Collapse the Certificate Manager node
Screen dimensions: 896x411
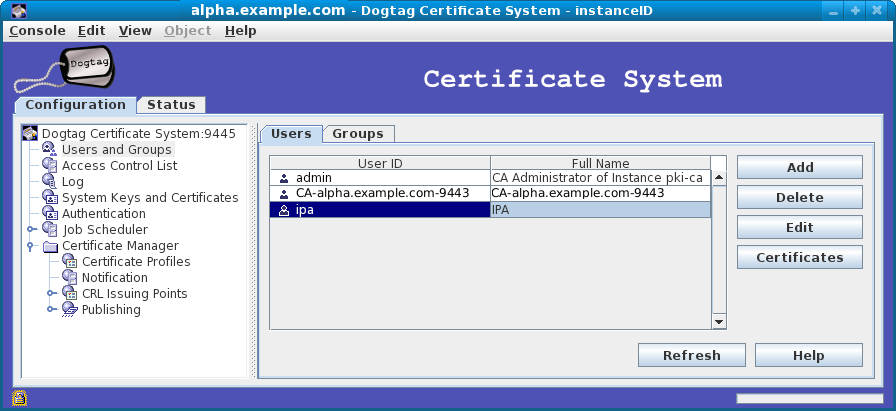(x=31, y=245)
